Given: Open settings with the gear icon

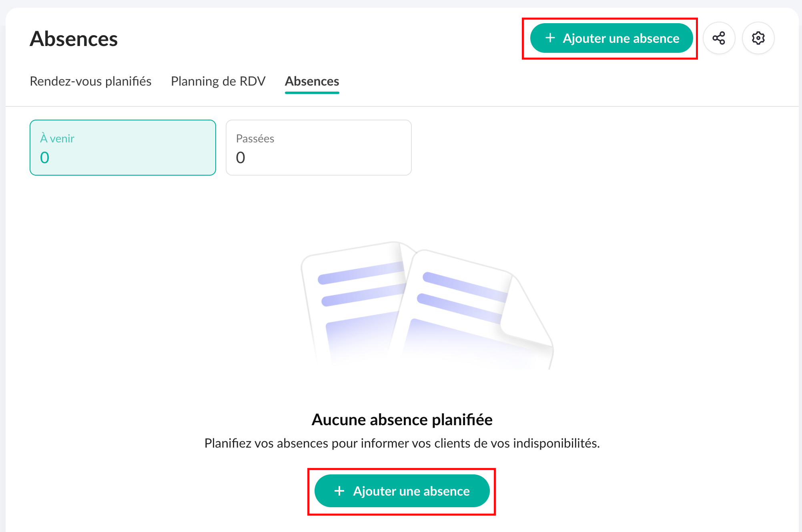Looking at the screenshot, I should pyautogui.click(x=758, y=38).
